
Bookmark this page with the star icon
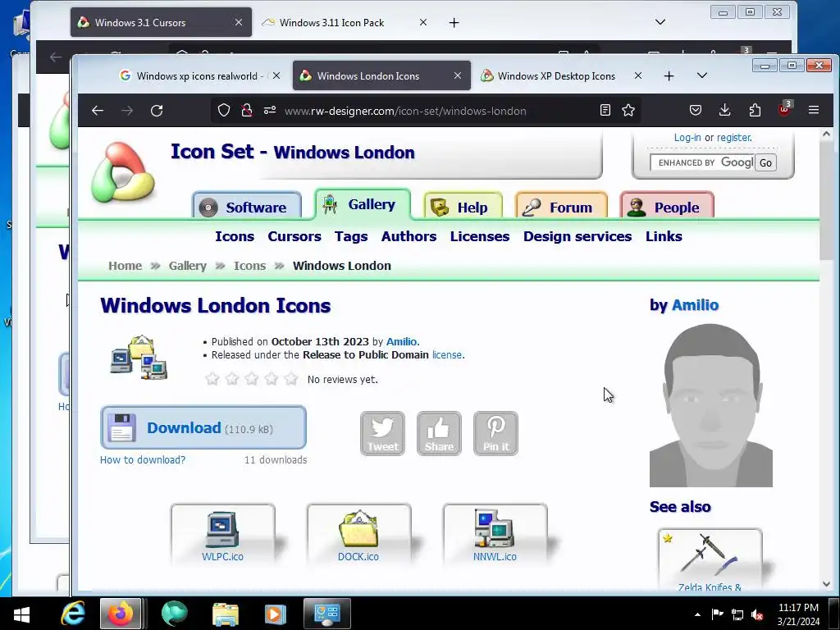pos(628,111)
